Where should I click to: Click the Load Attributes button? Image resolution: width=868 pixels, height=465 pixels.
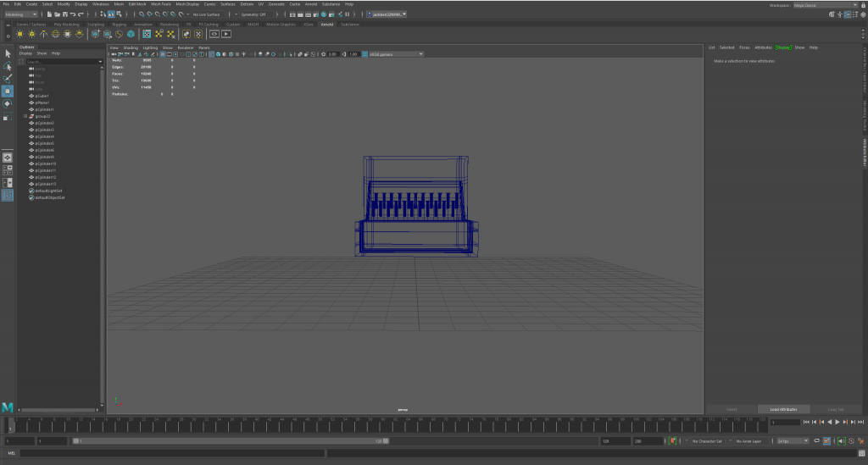pyautogui.click(x=783, y=409)
